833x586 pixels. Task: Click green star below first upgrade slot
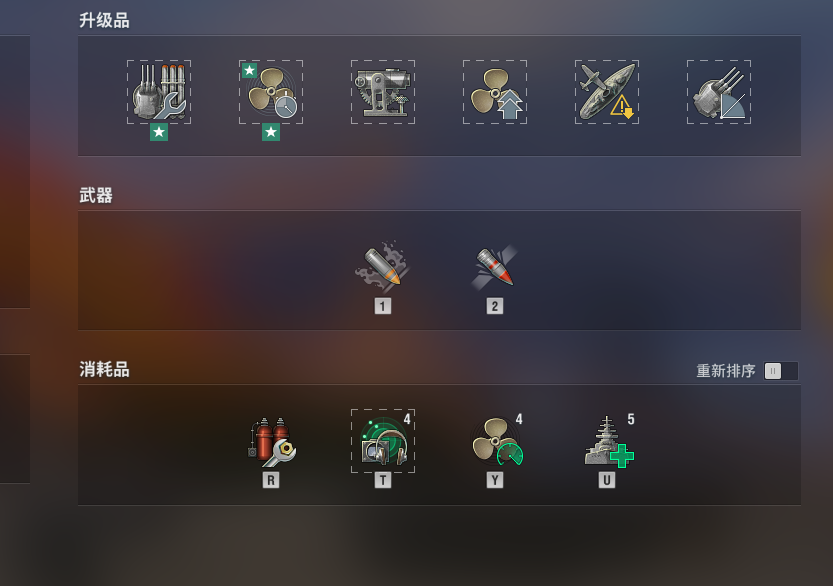click(159, 132)
